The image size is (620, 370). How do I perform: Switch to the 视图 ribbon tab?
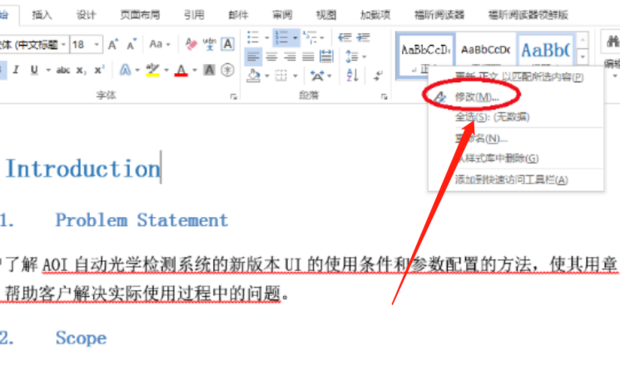[x=326, y=15]
